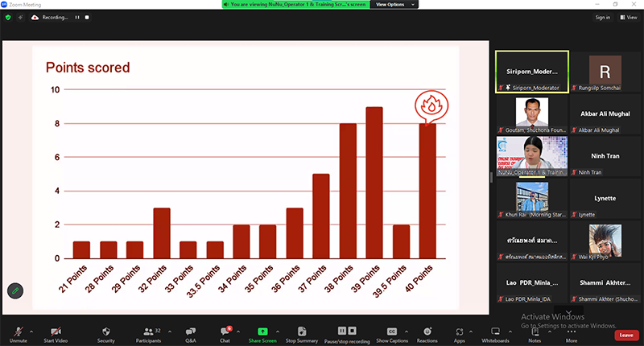Image resolution: width=644 pixels, height=346 pixels.
Task: Click the 38 Points bar in chart
Action: click(348, 191)
